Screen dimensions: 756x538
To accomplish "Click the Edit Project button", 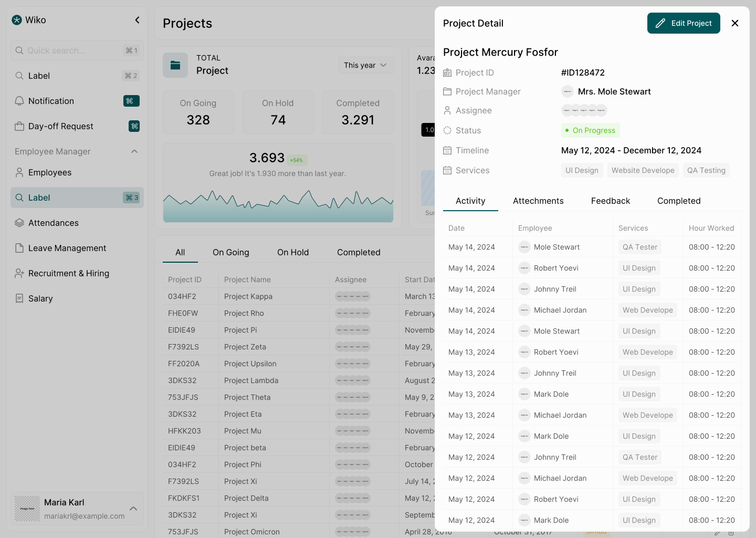I will point(684,23).
